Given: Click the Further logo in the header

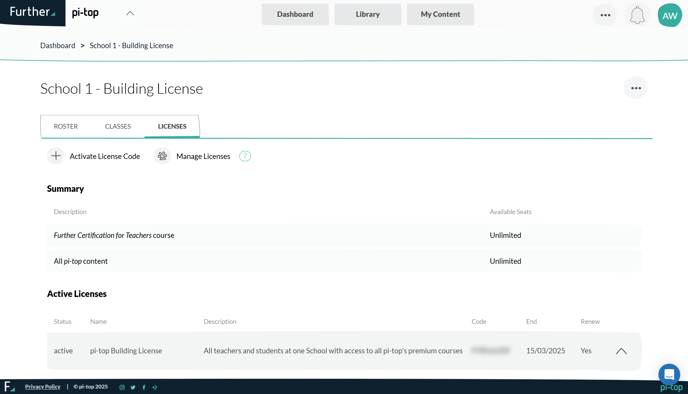Looking at the screenshot, I should tap(32, 12).
